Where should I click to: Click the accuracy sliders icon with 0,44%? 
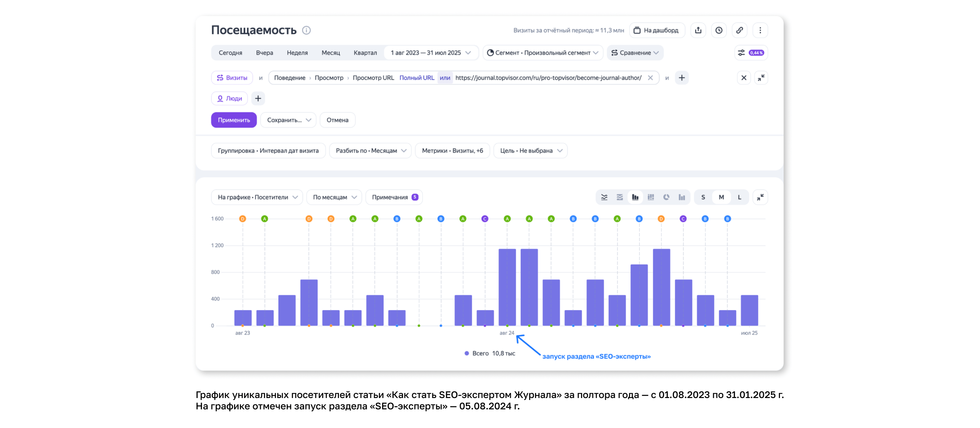pyautogui.click(x=751, y=53)
